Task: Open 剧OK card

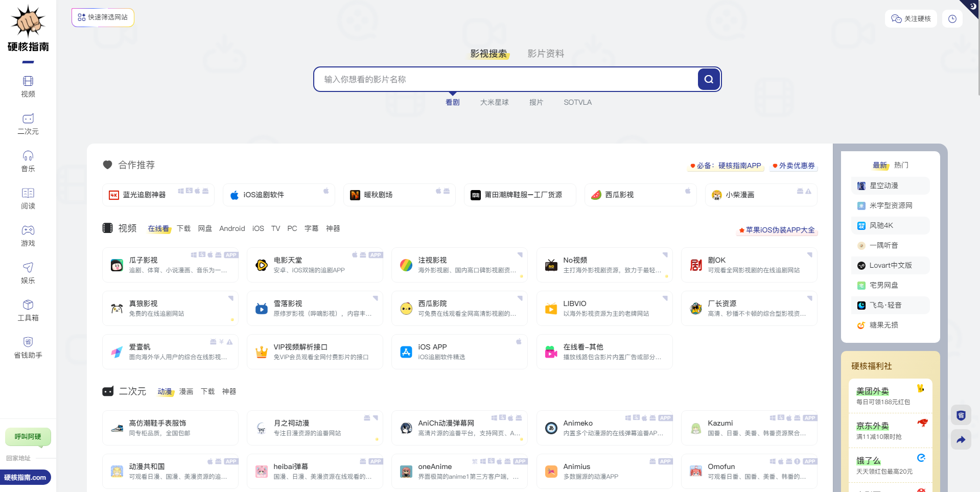Action: pos(750,265)
